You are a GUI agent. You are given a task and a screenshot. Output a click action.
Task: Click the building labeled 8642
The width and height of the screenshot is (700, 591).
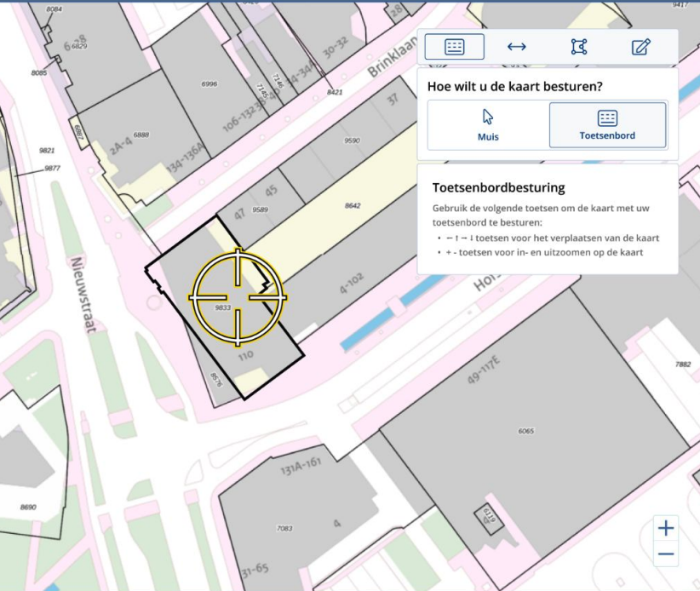351,204
